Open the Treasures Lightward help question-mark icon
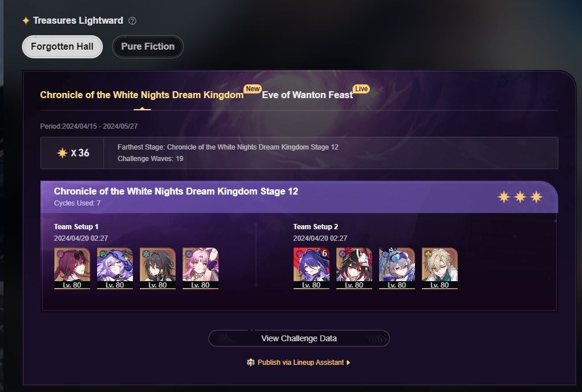 (x=132, y=21)
